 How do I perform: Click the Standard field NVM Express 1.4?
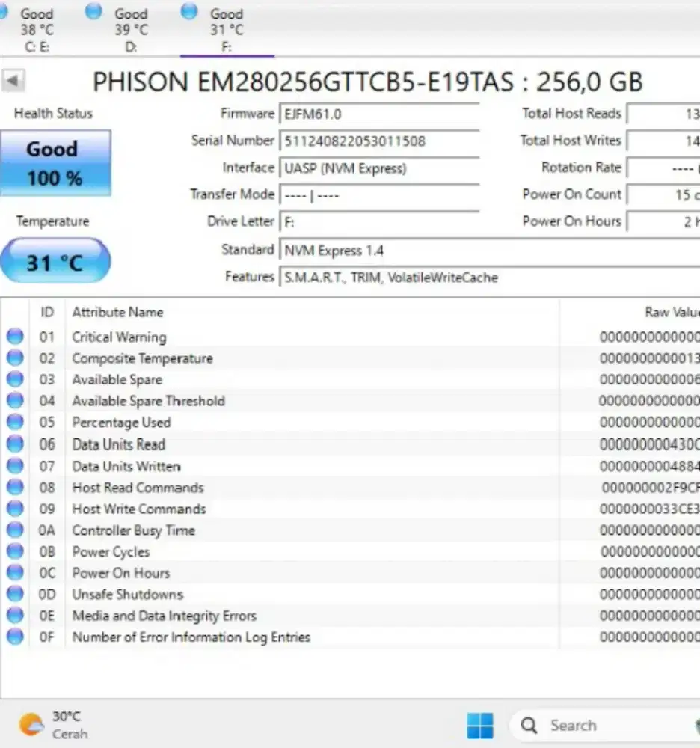point(490,251)
